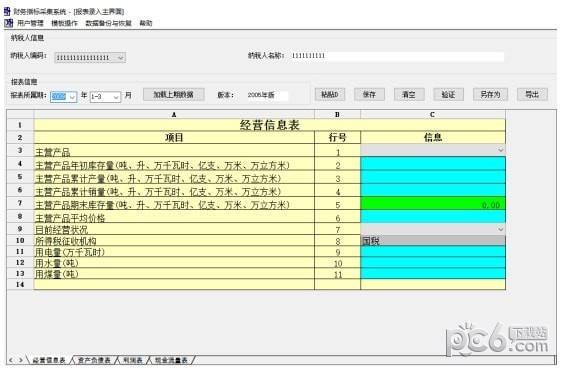Click the 行号 header cell

(337, 137)
